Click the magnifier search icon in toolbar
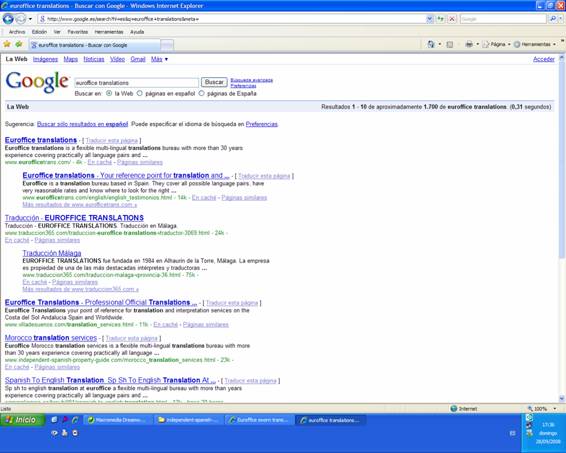This screenshot has height=453, width=566. (x=552, y=19)
